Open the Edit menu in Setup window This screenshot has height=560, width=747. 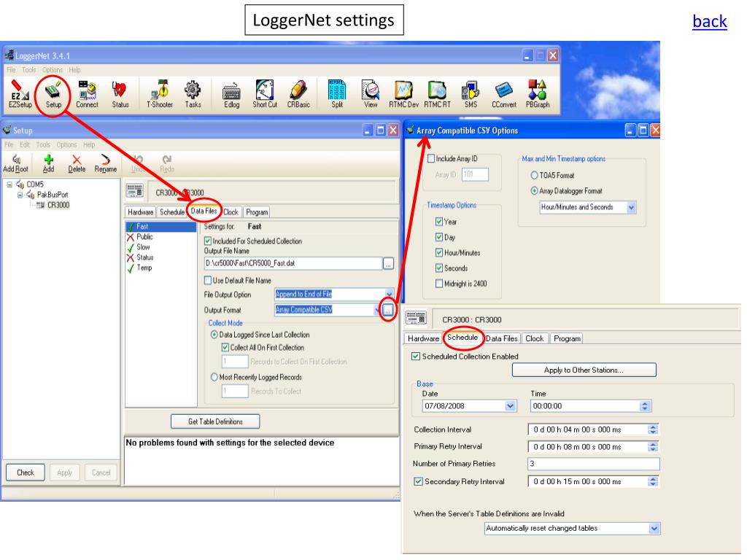24,144
